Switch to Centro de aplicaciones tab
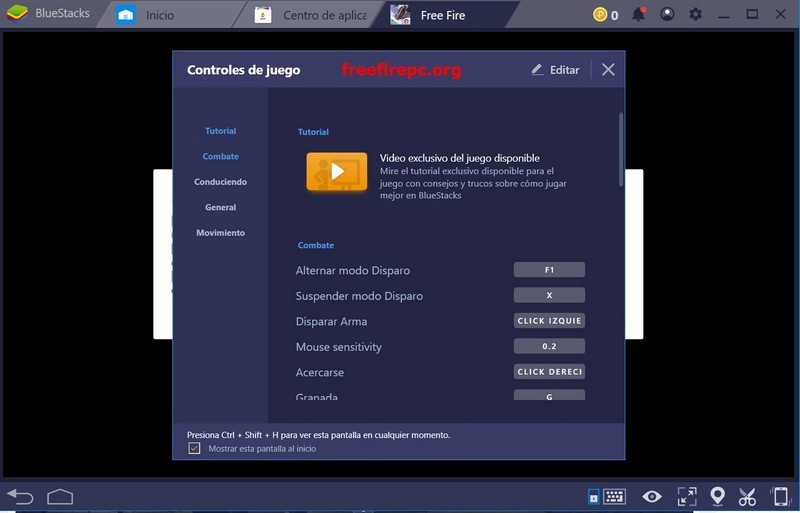This screenshot has width=800, height=513. (x=312, y=15)
